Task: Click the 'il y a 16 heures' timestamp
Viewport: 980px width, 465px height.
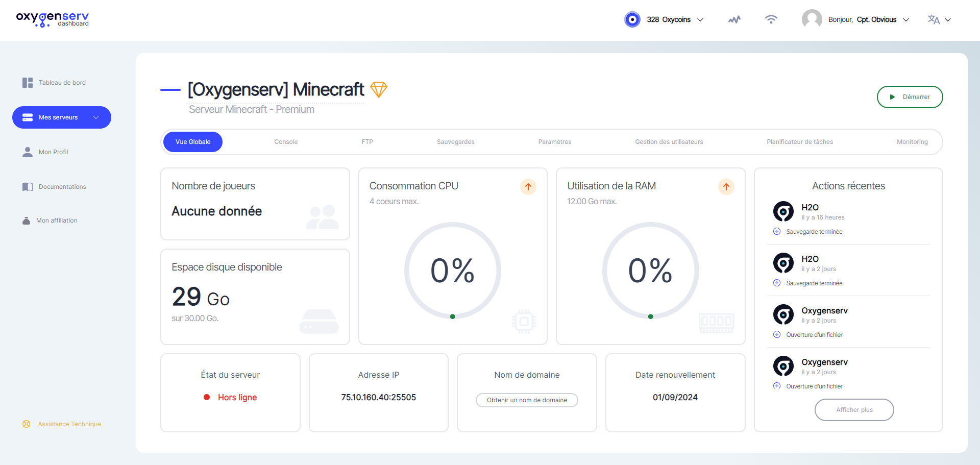Action: pyautogui.click(x=823, y=217)
